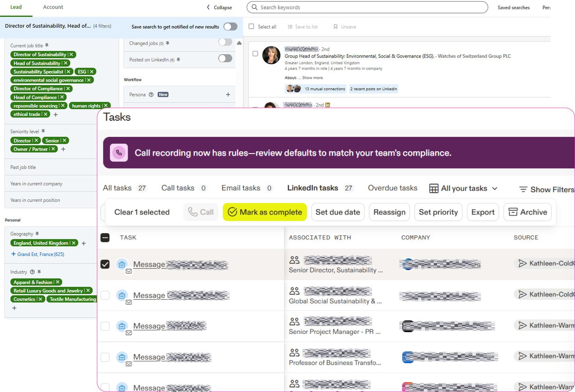The height and width of the screenshot is (392, 575).
Task: Click the grid icon beside All your tasks
Action: (434, 188)
